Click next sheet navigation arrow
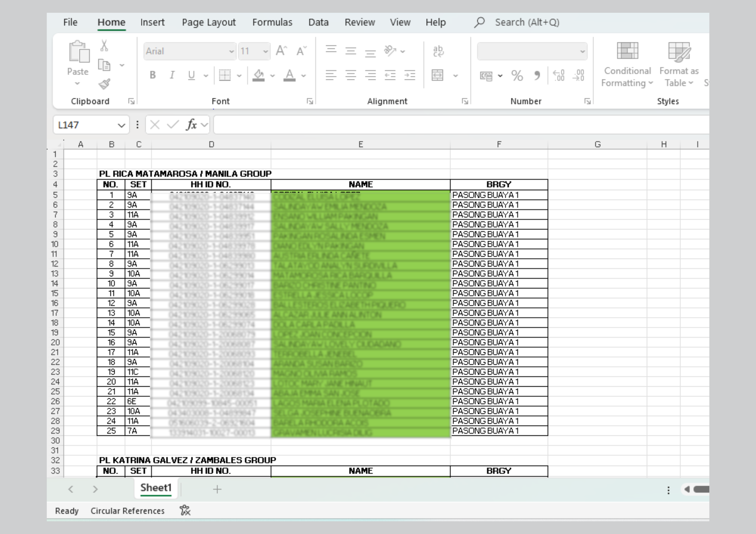The width and height of the screenshot is (756, 534). point(95,489)
